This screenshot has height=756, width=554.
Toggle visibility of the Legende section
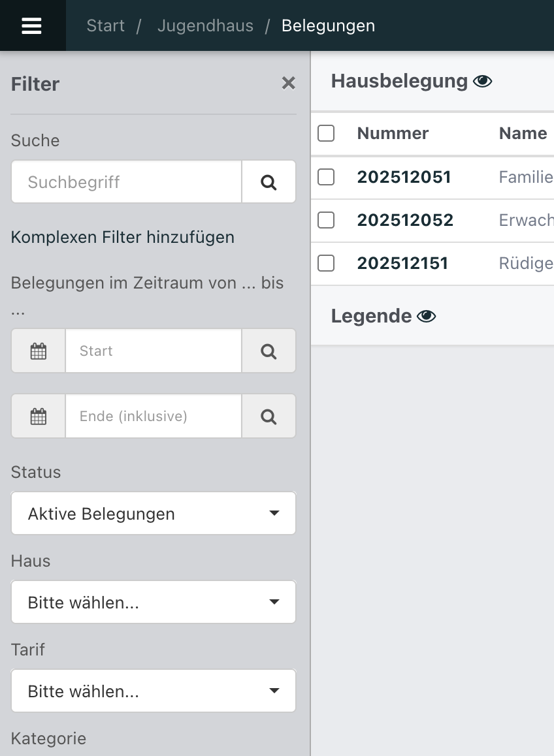coord(426,316)
